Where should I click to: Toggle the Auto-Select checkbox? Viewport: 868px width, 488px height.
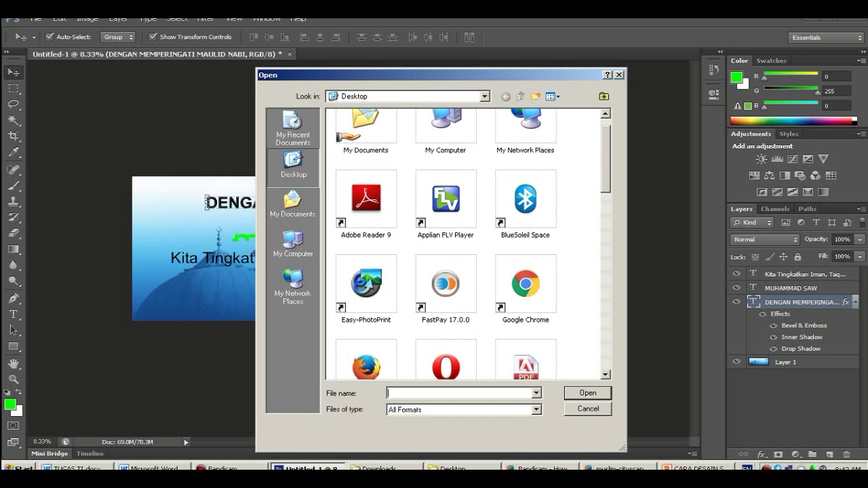click(50, 37)
